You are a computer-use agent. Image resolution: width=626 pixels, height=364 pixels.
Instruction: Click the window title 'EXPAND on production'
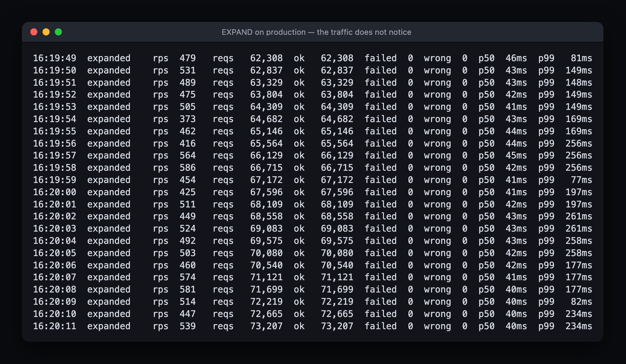tap(263, 32)
